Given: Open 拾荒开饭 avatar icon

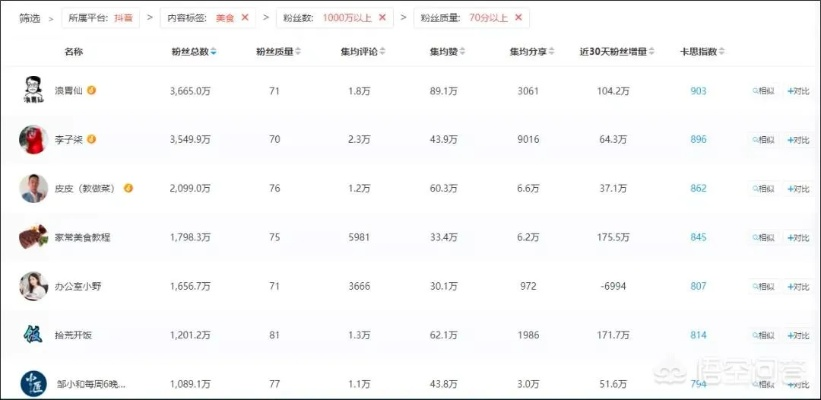Looking at the screenshot, I should click(34, 334).
